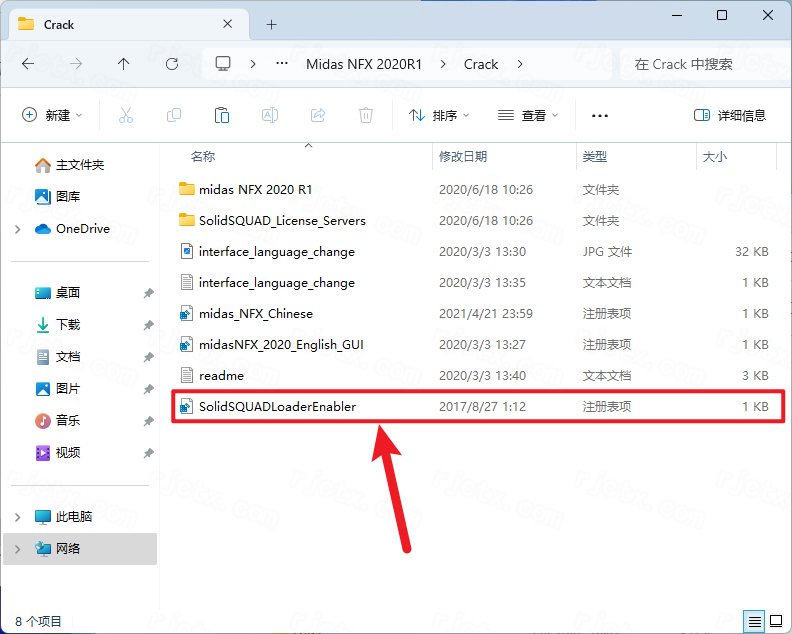792x634 pixels.
Task: Toggle the 详细信息 details pane
Action: 729,115
